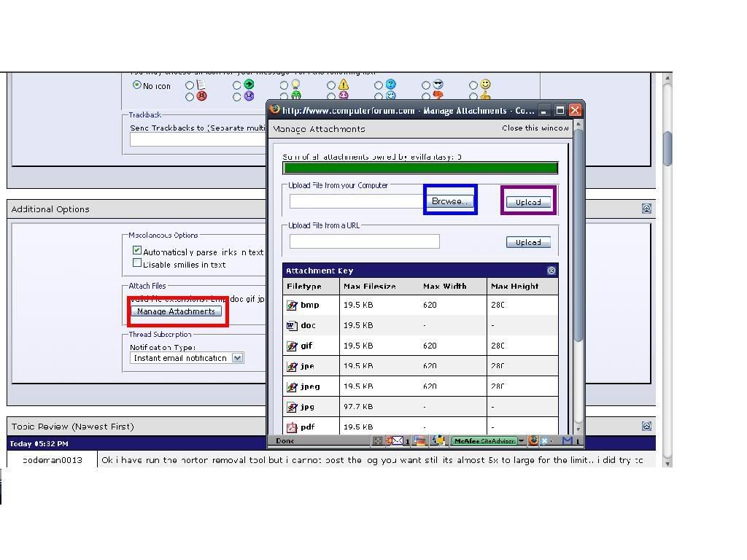Click the Upload File from URL field
Screen dimensions: 747x560
click(364, 241)
